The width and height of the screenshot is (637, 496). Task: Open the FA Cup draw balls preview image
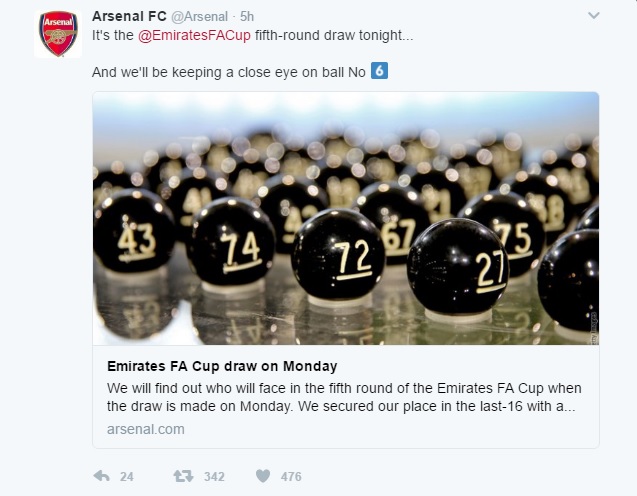click(x=345, y=218)
